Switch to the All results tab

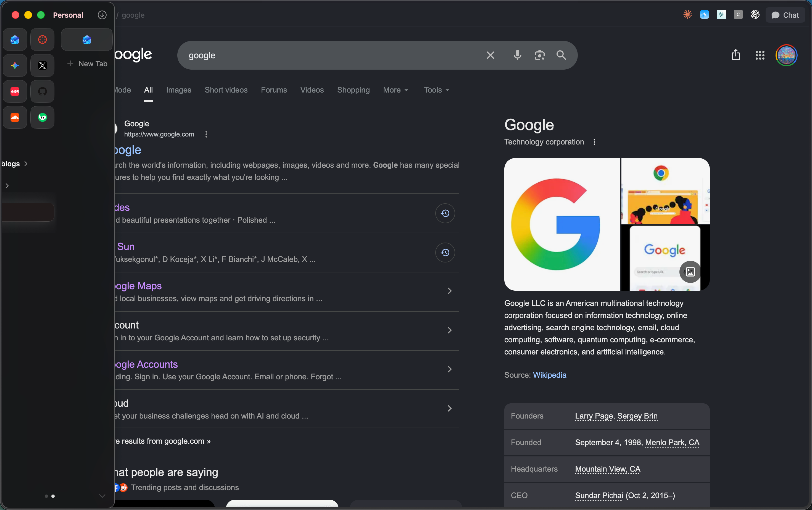pos(148,90)
